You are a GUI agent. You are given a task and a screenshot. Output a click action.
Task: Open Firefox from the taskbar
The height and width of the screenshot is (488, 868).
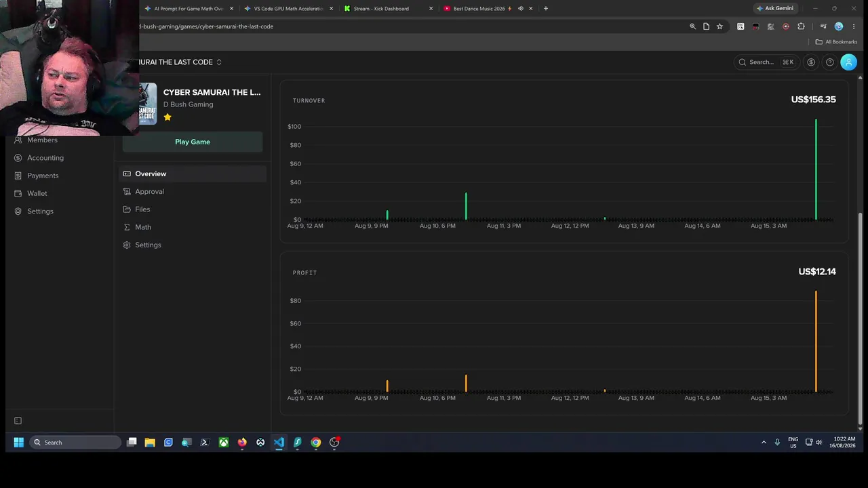242,443
